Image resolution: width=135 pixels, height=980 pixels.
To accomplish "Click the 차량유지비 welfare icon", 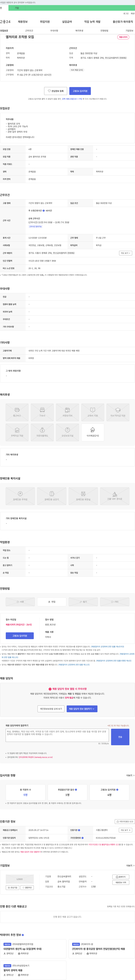I will 67,412.
